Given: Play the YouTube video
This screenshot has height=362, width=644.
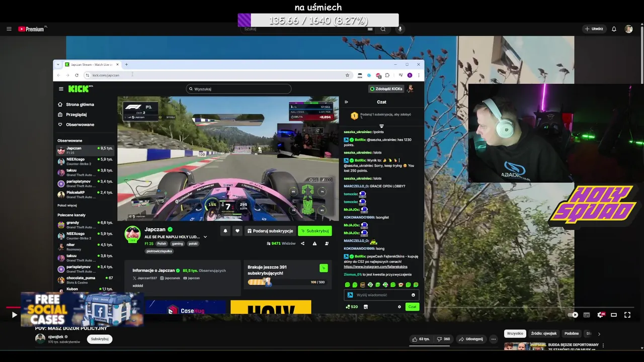Looking at the screenshot, I should [x=14, y=315].
